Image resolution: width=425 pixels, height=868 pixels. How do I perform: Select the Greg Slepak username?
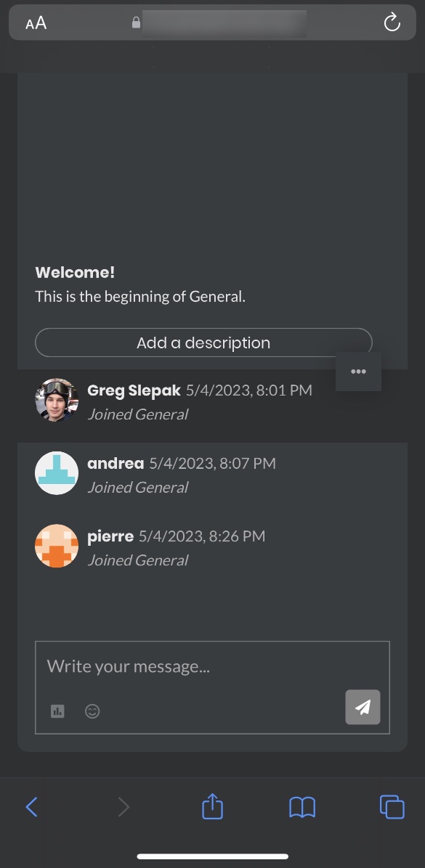pos(134,390)
